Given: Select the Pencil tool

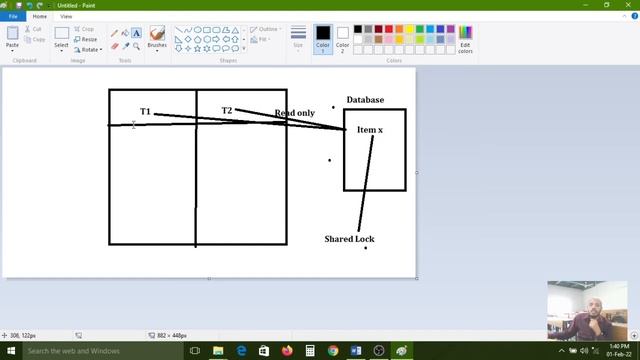Looking at the screenshot, I should point(114,33).
